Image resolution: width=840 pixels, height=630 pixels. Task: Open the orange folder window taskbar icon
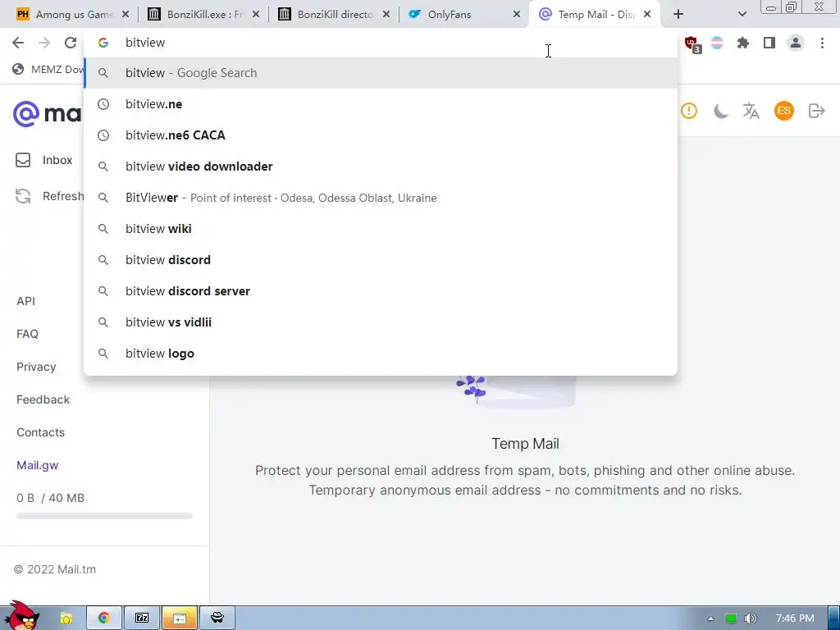pos(180,619)
